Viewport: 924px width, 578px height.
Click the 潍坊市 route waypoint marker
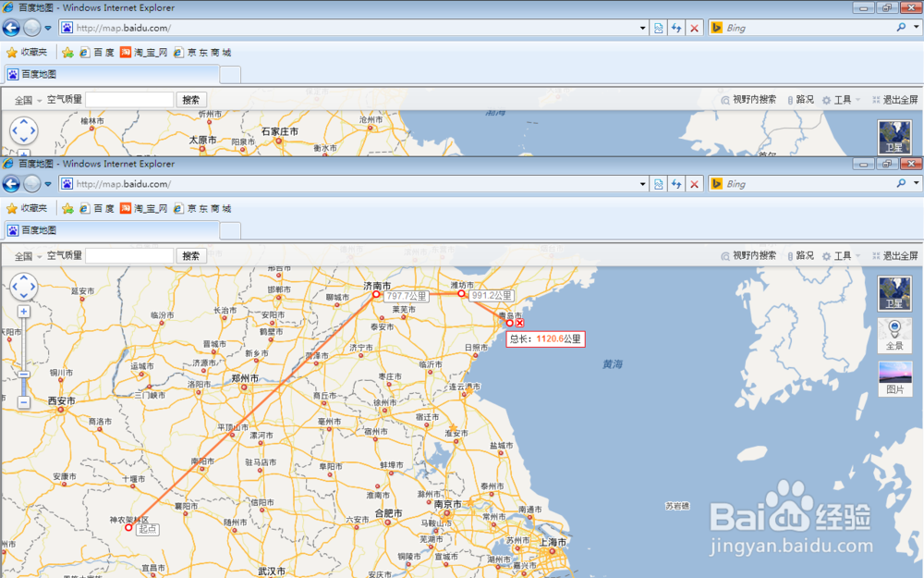461,293
